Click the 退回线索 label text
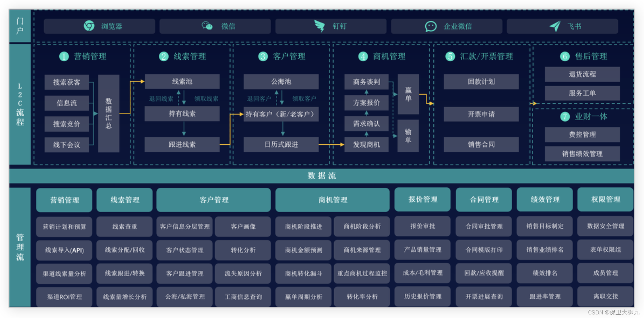This screenshot has width=644, height=318. [x=161, y=99]
